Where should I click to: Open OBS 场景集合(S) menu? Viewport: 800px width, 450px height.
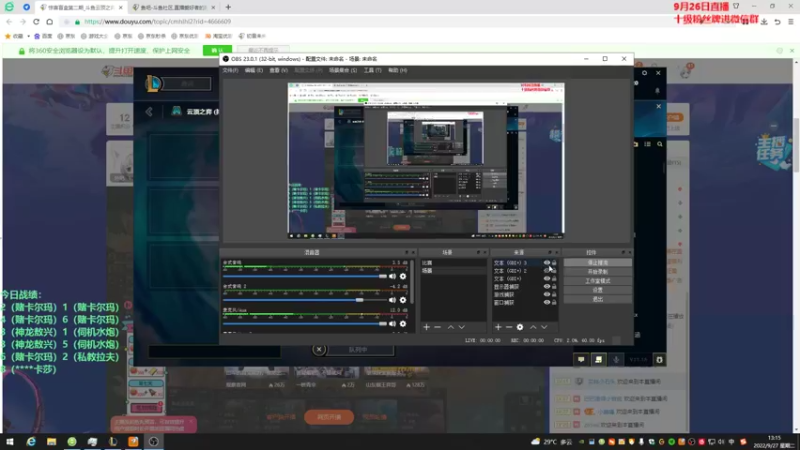click(343, 70)
